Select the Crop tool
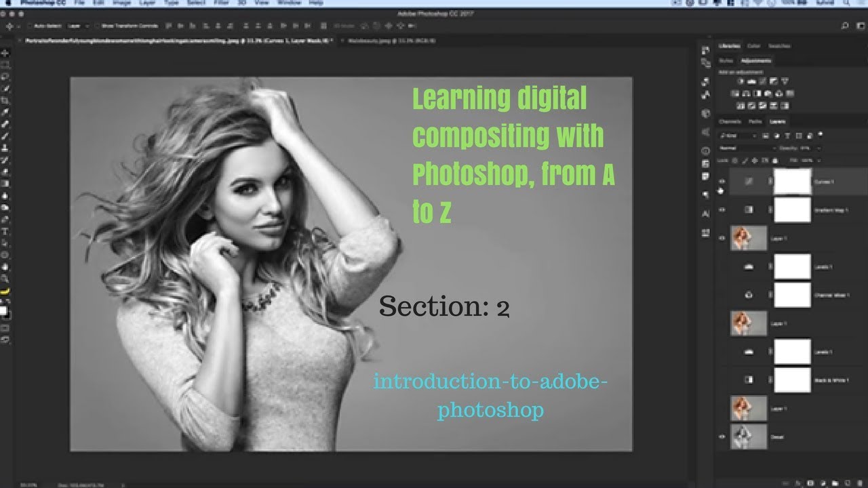This screenshot has width=868, height=488. [5, 100]
